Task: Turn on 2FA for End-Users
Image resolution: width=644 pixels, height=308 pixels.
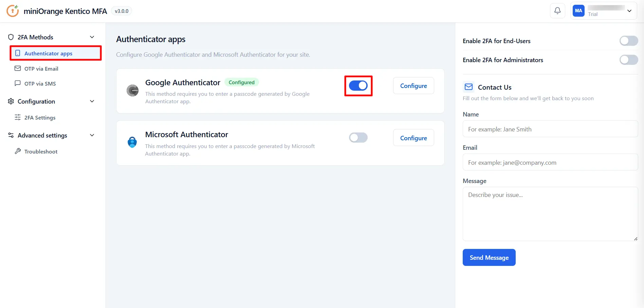Action: point(629,41)
